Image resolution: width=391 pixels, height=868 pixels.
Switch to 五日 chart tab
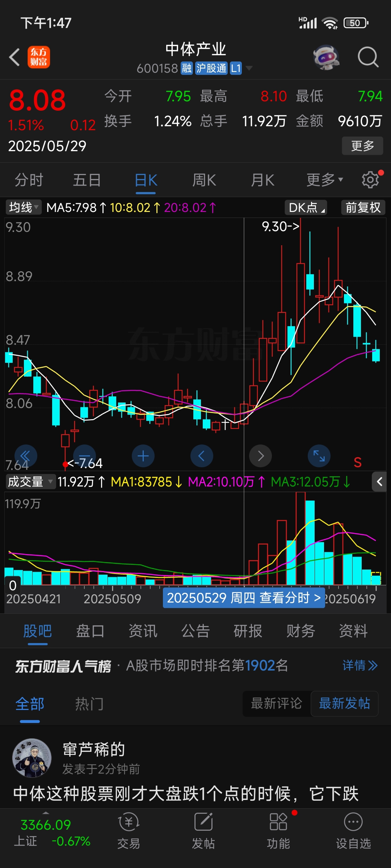coord(87,180)
